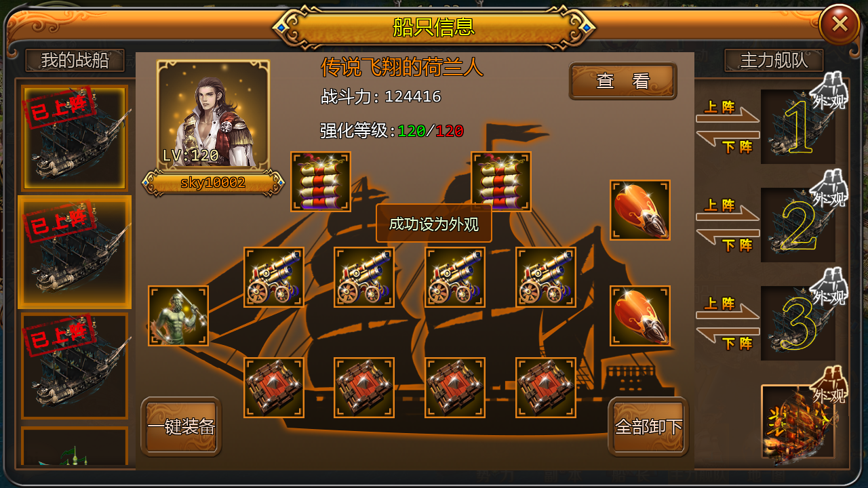Toggle 外观 appearance for fleet slot 3
Image resolution: width=868 pixels, height=488 pixels.
829,287
